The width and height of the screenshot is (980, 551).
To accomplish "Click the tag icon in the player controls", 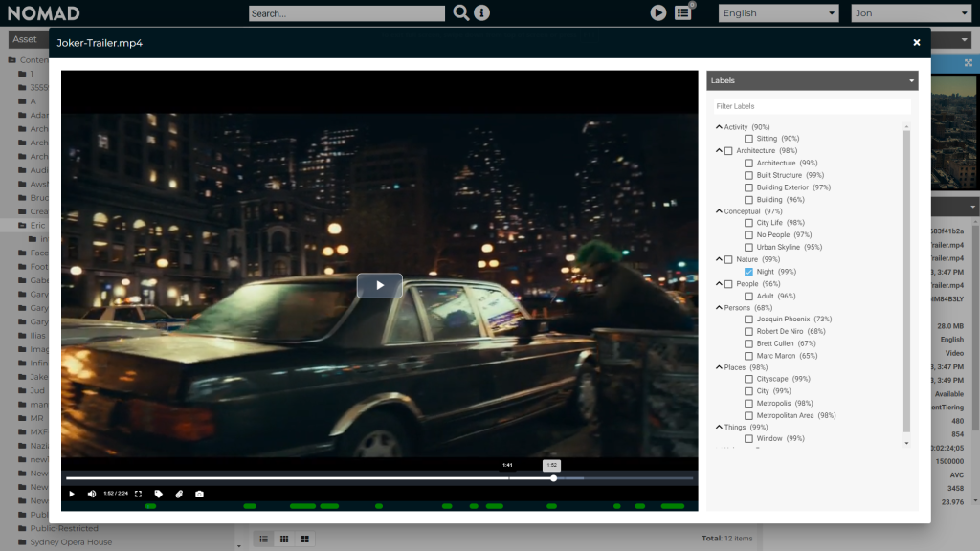I will point(159,494).
